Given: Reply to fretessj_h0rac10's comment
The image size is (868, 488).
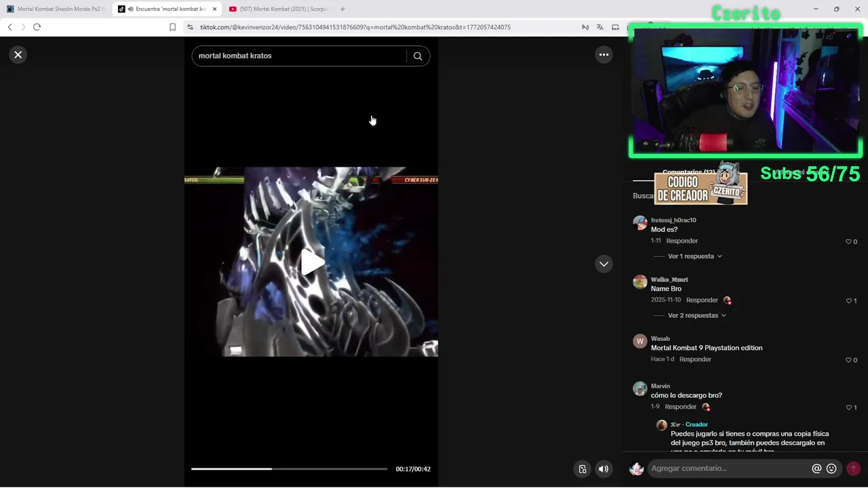Looking at the screenshot, I should pos(682,241).
